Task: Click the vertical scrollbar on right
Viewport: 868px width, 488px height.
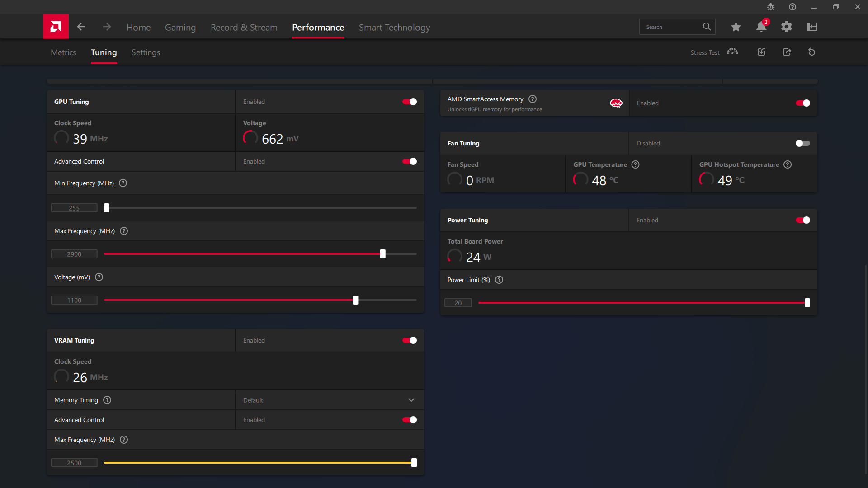Action: 866,370
